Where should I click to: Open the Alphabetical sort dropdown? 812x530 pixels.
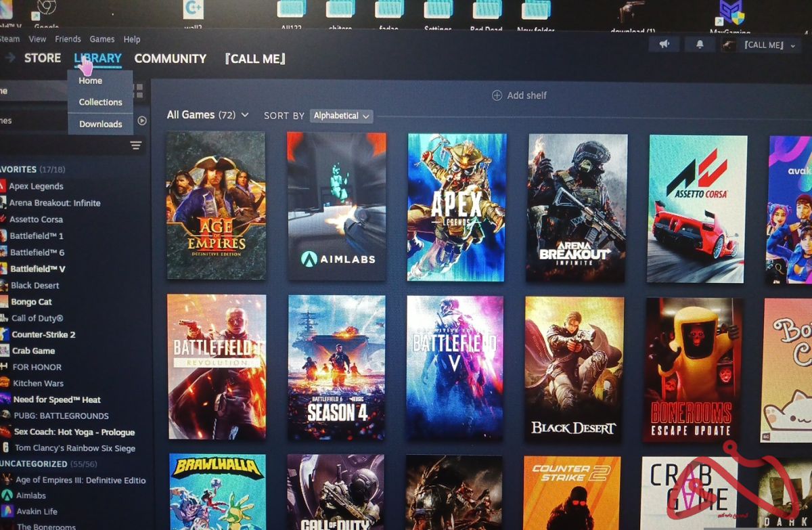342,116
